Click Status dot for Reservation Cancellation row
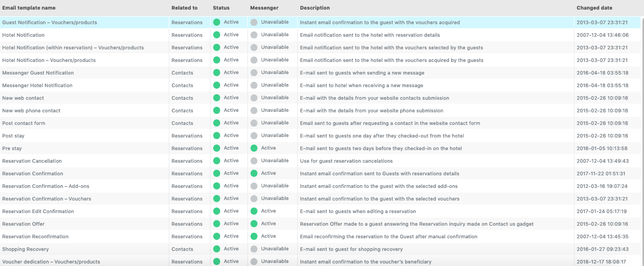The height and width of the screenshot is (266, 644). [217, 161]
